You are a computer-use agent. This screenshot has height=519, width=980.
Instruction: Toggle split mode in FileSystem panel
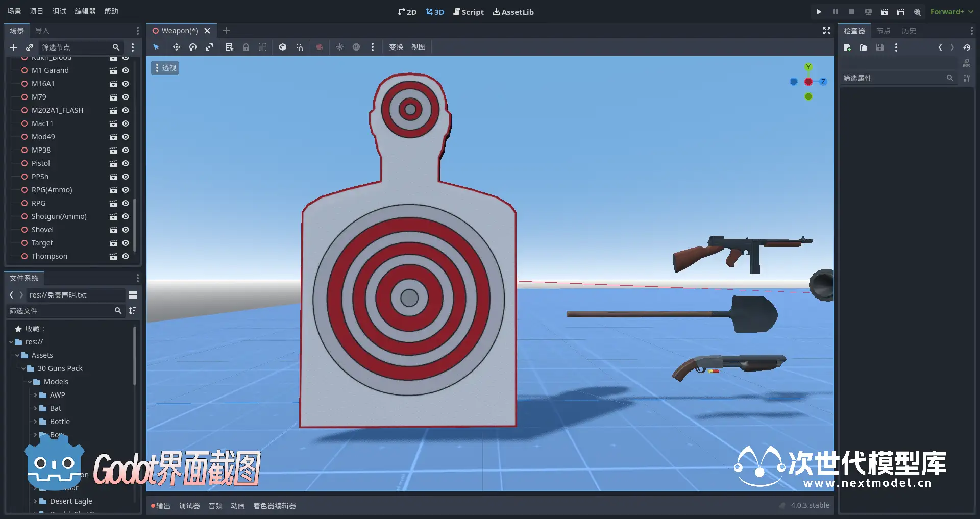(x=133, y=295)
